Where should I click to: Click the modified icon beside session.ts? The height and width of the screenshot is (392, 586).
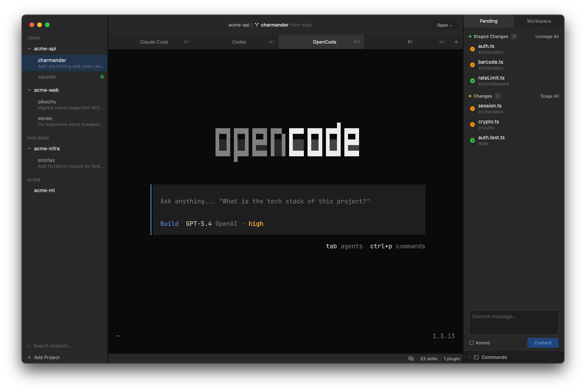(x=472, y=109)
